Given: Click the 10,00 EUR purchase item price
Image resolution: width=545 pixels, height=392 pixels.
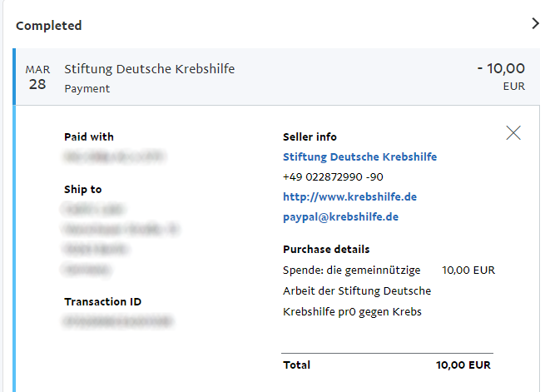Looking at the screenshot, I should click(468, 270).
